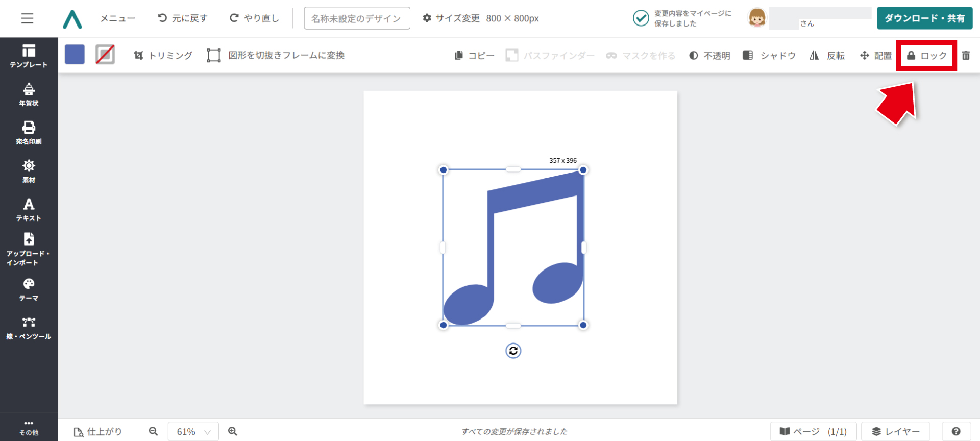
Task: Open the help question mark icon
Action: point(956,431)
